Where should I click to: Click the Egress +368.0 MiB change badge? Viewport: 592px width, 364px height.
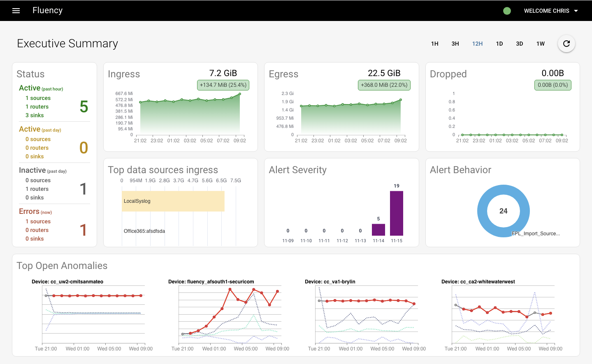(x=384, y=85)
